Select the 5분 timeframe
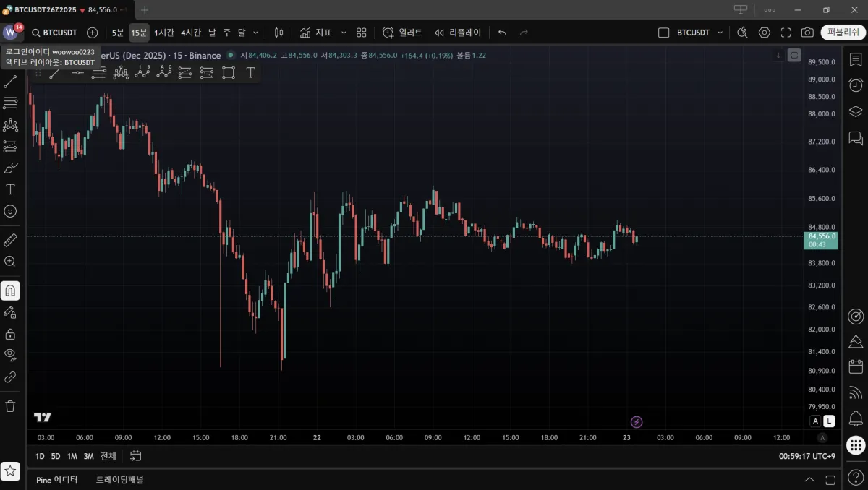Screen dimensions: 868x490 click(x=118, y=33)
